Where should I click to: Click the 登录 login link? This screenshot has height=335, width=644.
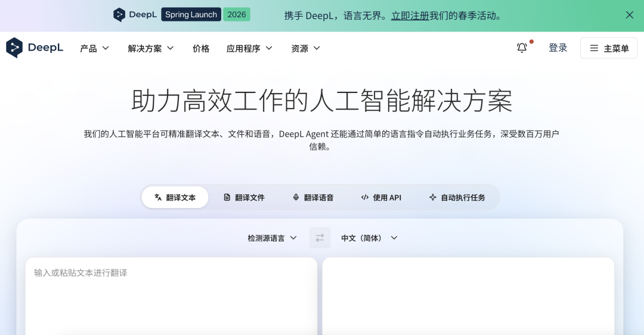tap(558, 48)
